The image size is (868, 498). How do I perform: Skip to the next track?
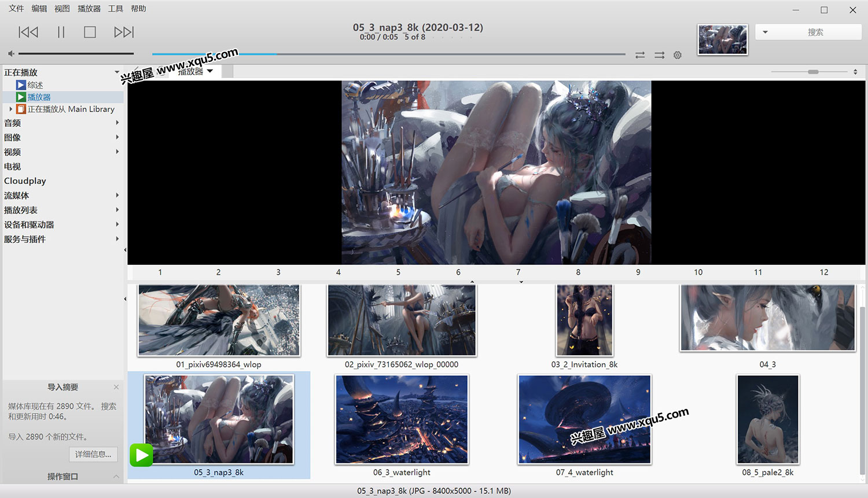click(x=124, y=32)
